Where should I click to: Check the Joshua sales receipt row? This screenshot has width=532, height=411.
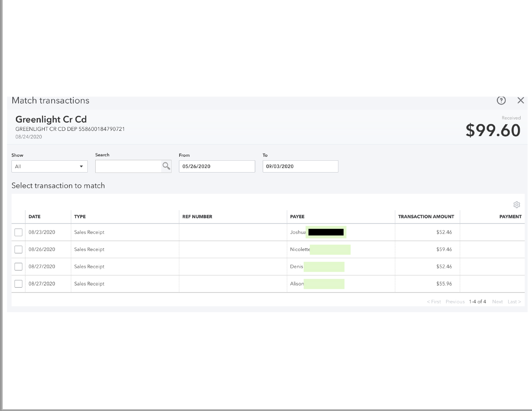tap(18, 232)
